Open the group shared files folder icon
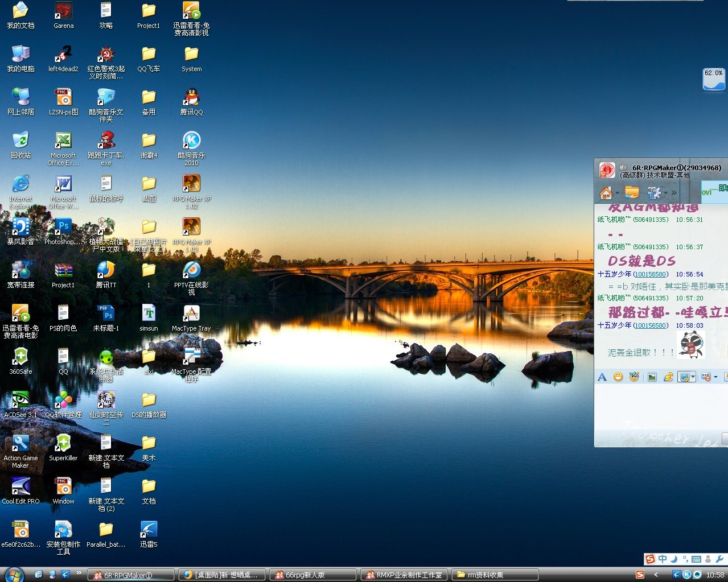Viewport: 728px width, 582px height. pos(632,193)
